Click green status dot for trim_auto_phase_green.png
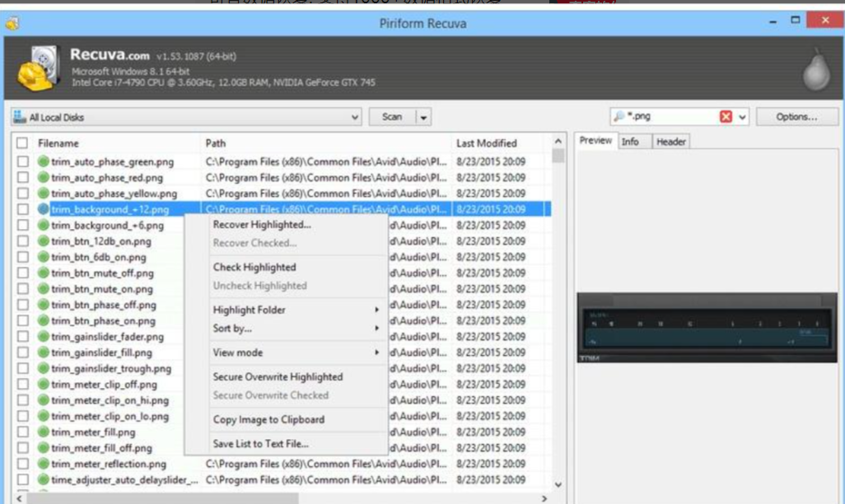The width and height of the screenshot is (845, 504). 44,162
